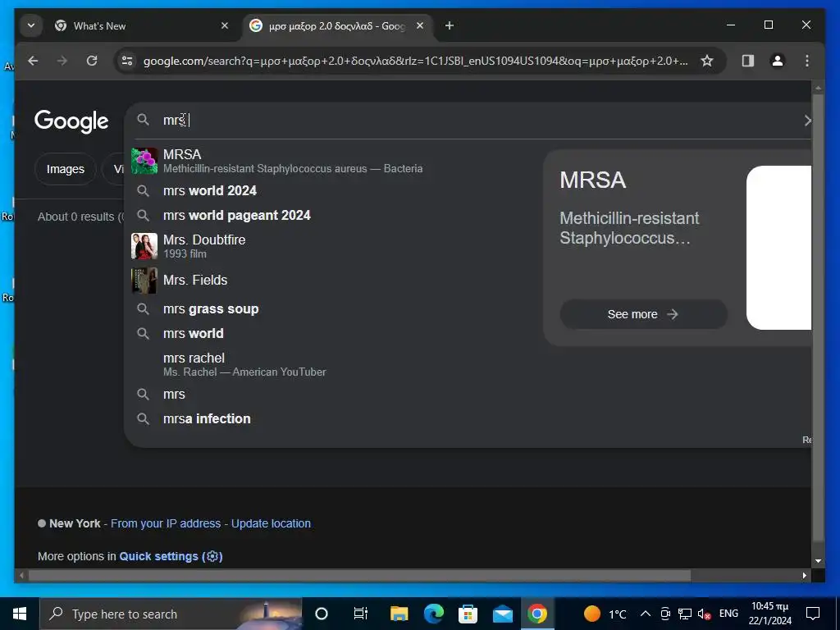Select suggestion mrs grass soup
The image size is (840, 630).
[332, 309]
